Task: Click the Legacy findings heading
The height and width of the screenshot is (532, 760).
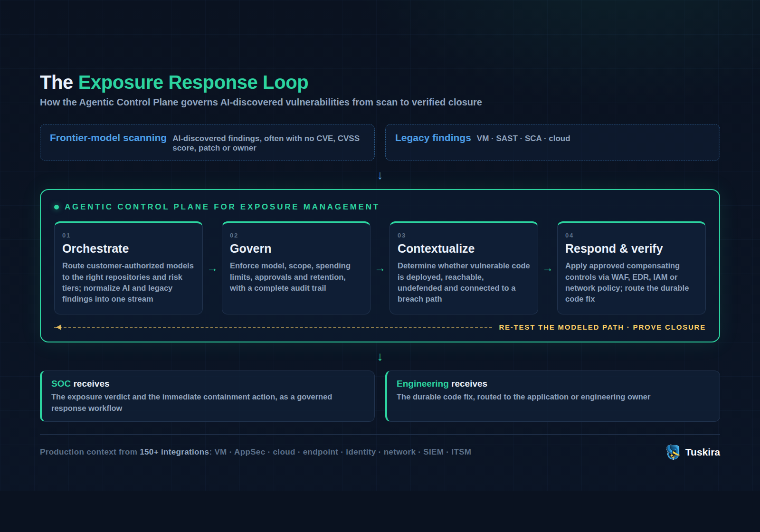Action: (433, 138)
